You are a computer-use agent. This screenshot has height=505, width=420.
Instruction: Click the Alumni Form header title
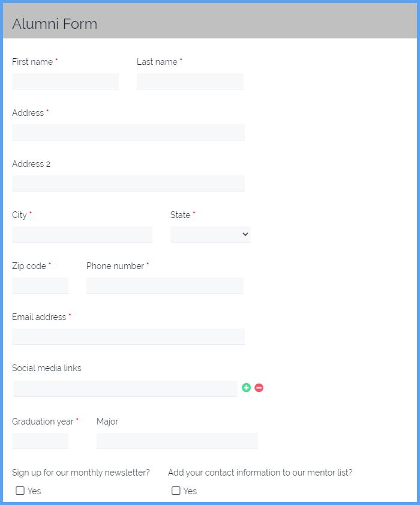[x=55, y=24]
